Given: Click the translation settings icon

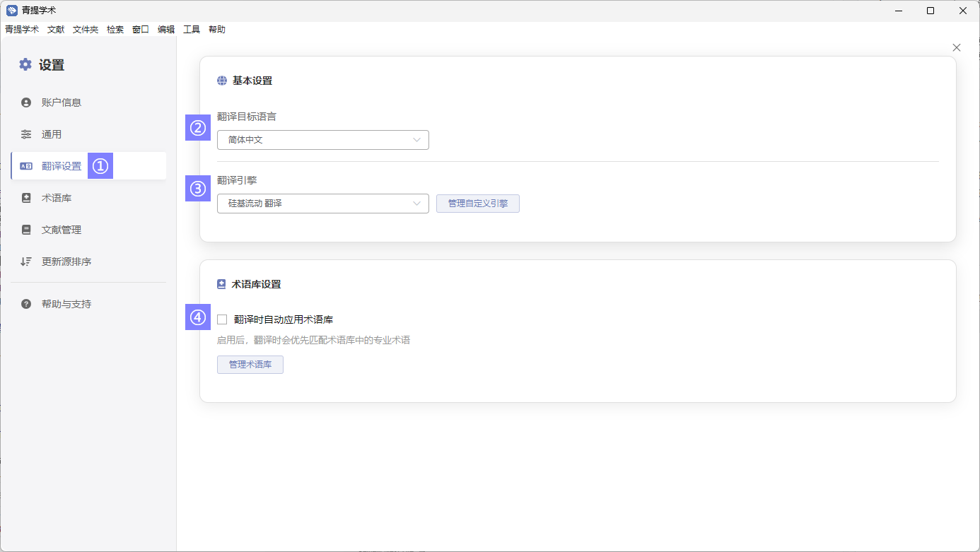Looking at the screenshot, I should click(26, 166).
